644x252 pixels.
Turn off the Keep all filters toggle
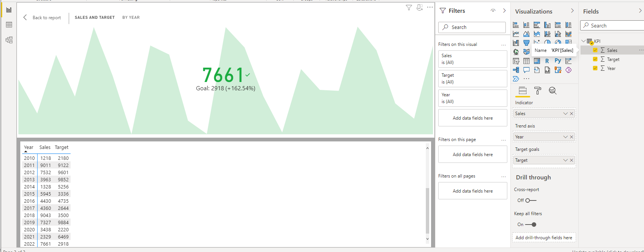pos(531,225)
